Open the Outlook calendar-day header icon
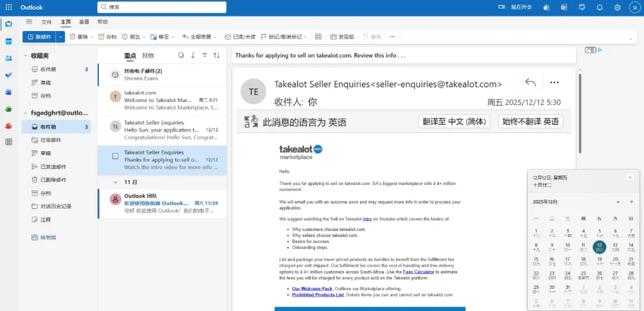 564,7
